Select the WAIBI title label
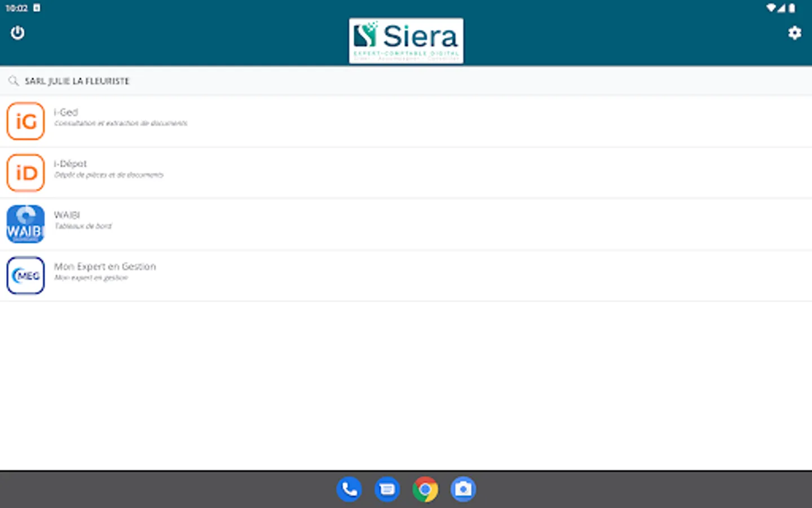 (67, 215)
